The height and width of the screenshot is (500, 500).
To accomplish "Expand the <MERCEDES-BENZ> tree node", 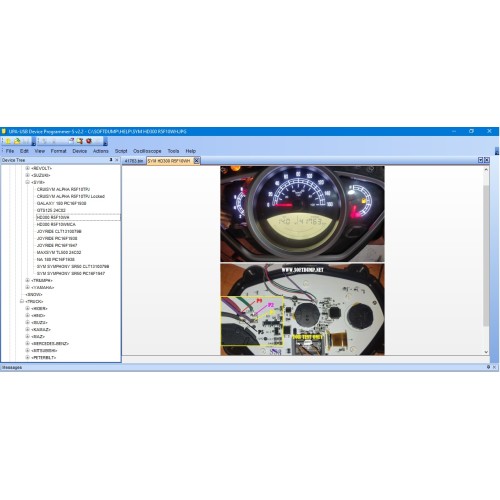I will [x=28, y=343].
